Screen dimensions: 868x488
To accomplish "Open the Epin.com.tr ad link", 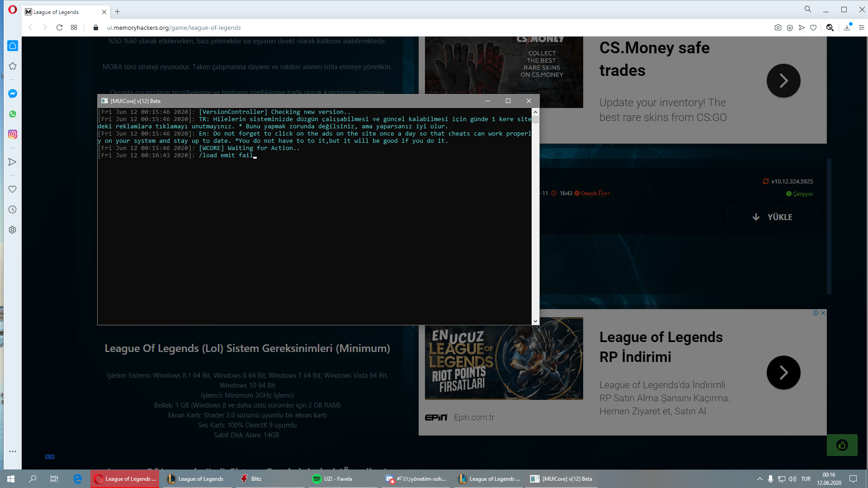I will (x=474, y=418).
